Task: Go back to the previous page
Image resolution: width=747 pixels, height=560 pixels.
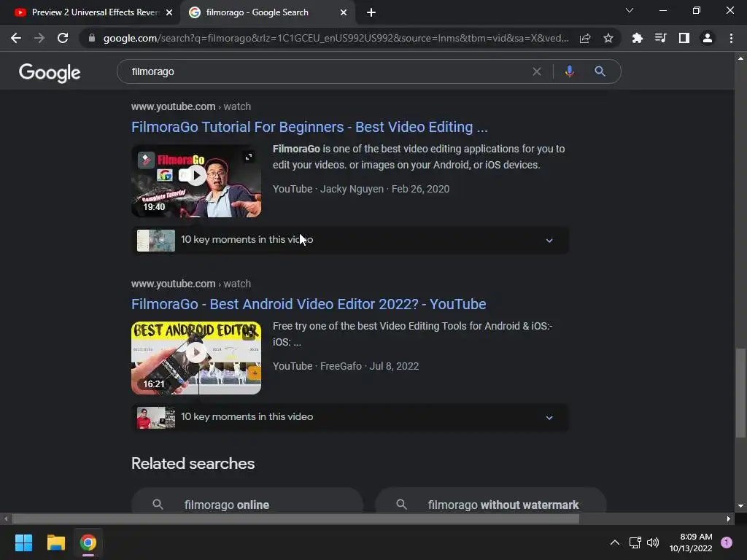Action: (16, 38)
